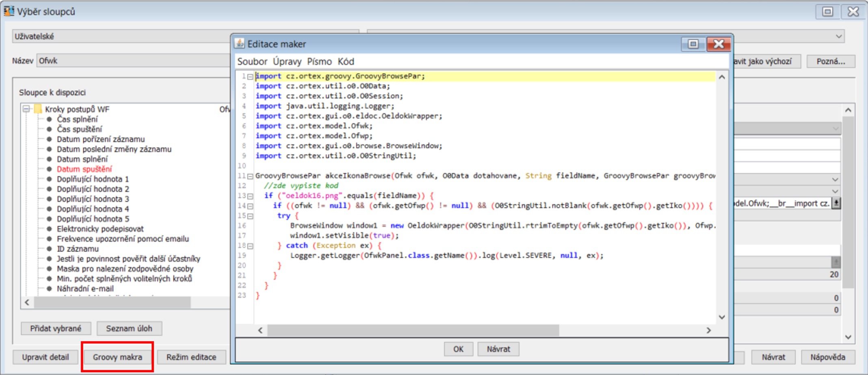Close the Editace maker dialog
The image size is (868, 375).
[718, 44]
